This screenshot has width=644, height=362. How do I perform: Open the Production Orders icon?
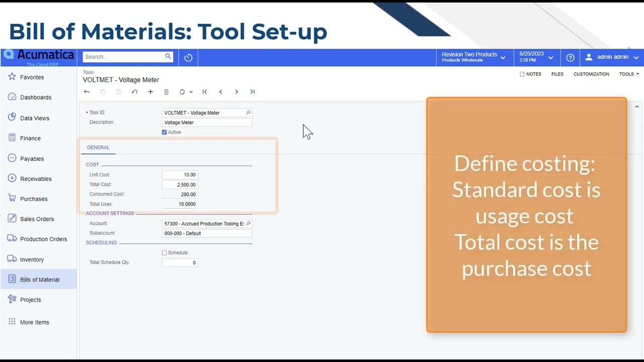tap(12, 239)
